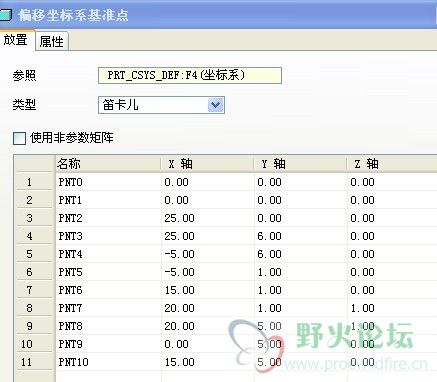The height and width of the screenshot is (382, 437).
Task: Click the dialog title bar icon
Action: click(5, 15)
